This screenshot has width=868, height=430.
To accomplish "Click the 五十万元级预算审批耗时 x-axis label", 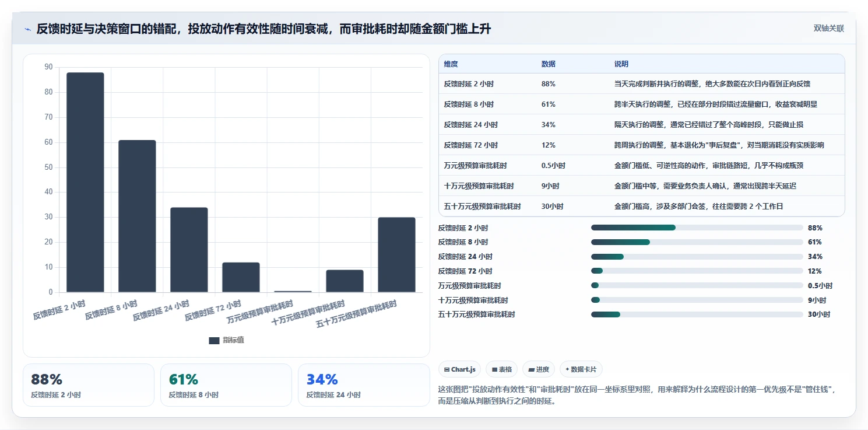I will pos(357,313).
